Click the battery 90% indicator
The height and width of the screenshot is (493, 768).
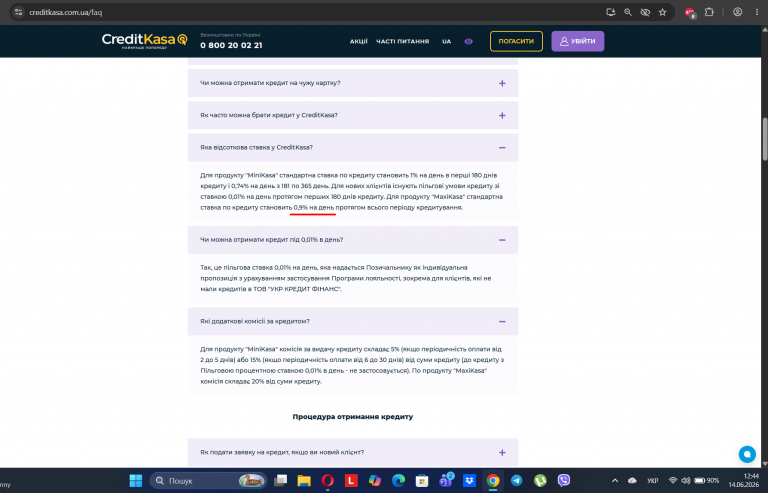pyautogui.click(x=707, y=481)
